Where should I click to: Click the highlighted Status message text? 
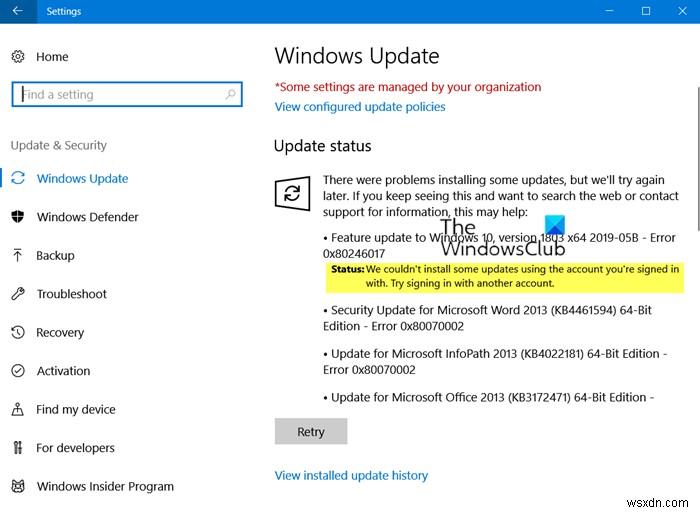(x=505, y=276)
